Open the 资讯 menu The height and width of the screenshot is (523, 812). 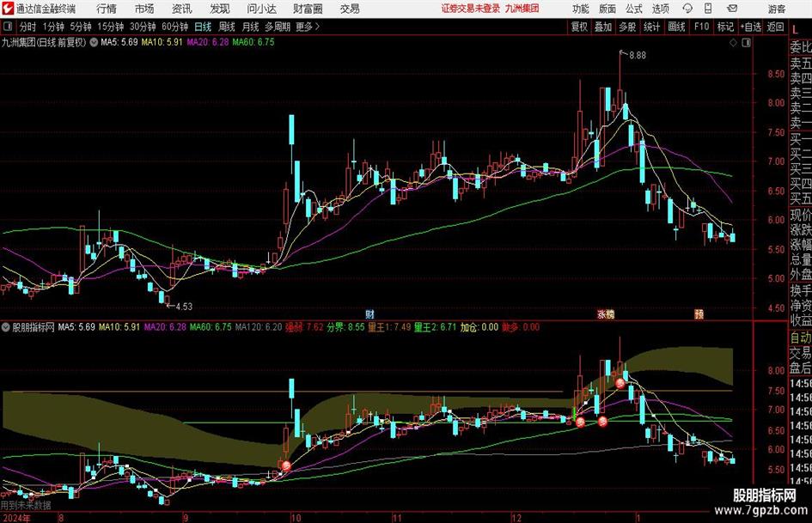coord(181,9)
